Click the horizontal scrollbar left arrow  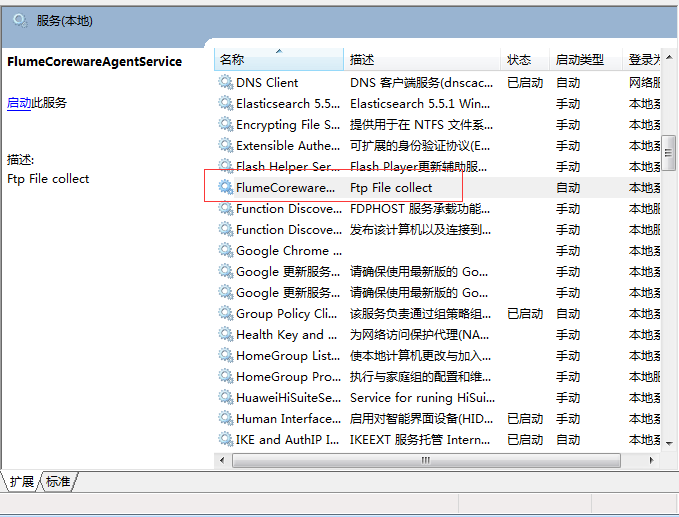222,460
